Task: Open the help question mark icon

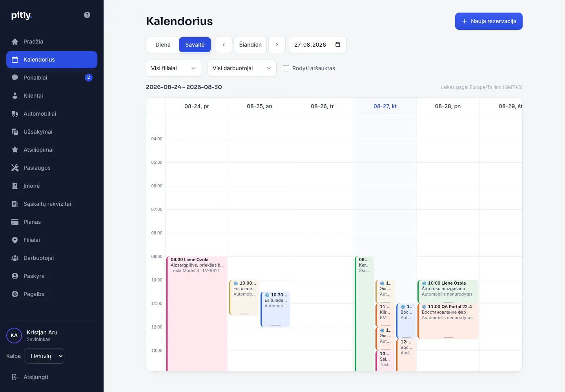Action: (x=87, y=15)
